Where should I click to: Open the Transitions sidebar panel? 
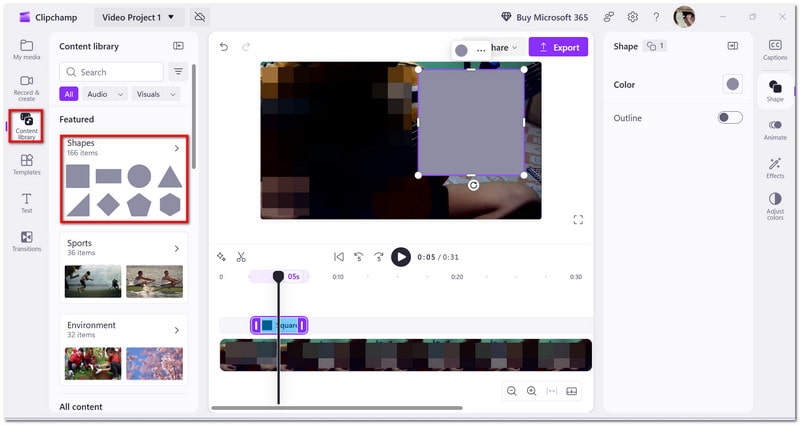pos(27,241)
